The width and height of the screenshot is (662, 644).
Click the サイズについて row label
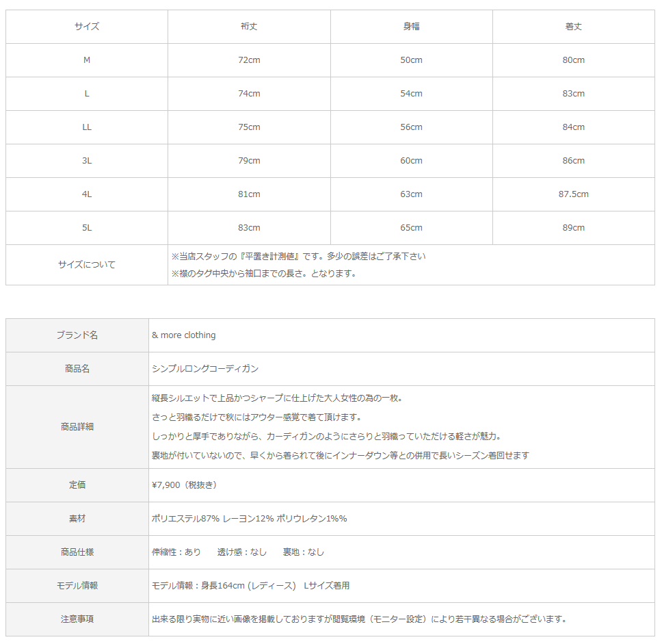point(87,265)
